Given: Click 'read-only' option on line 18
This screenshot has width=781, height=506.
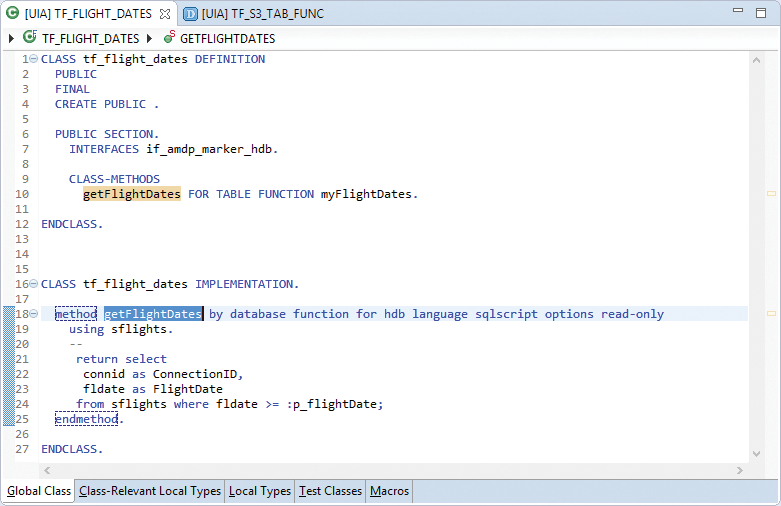Looking at the screenshot, I should click(x=633, y=314).
